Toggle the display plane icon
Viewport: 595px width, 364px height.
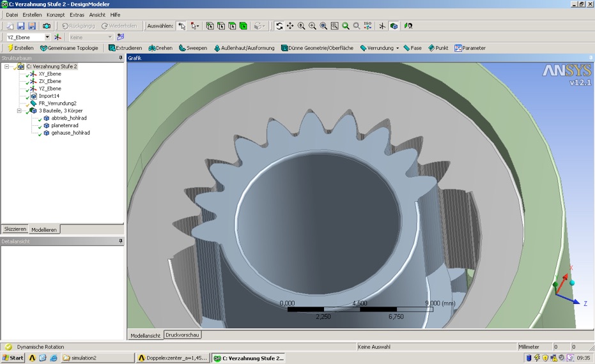click(382, 26)
